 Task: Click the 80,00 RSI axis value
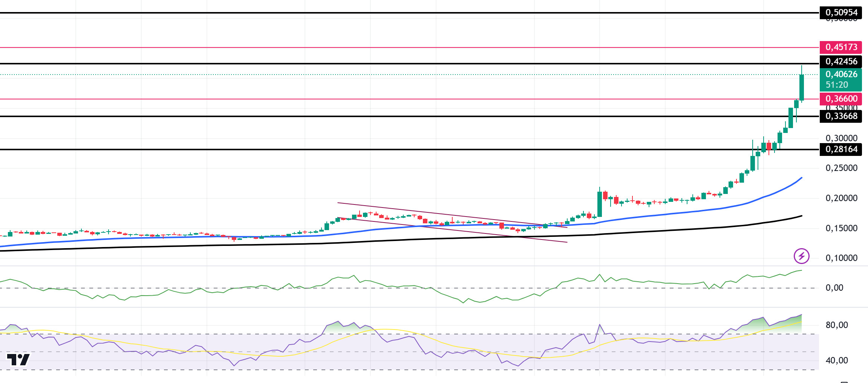coord(837,325)
